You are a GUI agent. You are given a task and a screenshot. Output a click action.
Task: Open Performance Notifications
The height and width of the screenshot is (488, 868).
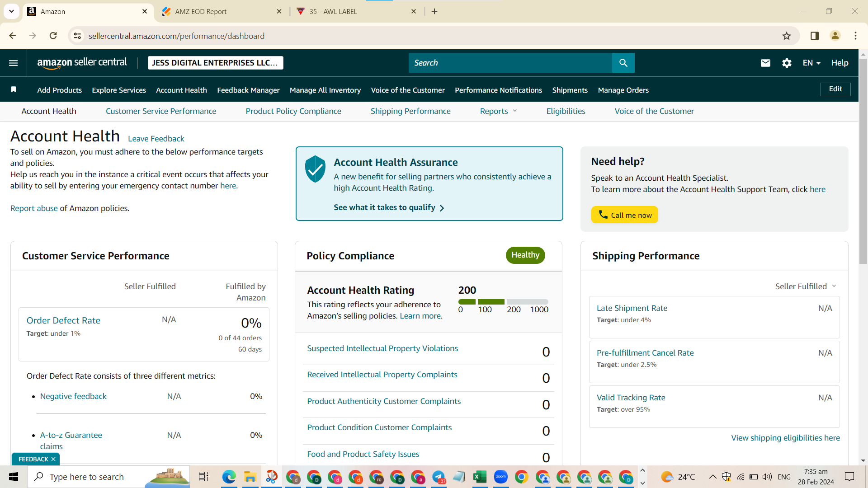tap(498, 90)
